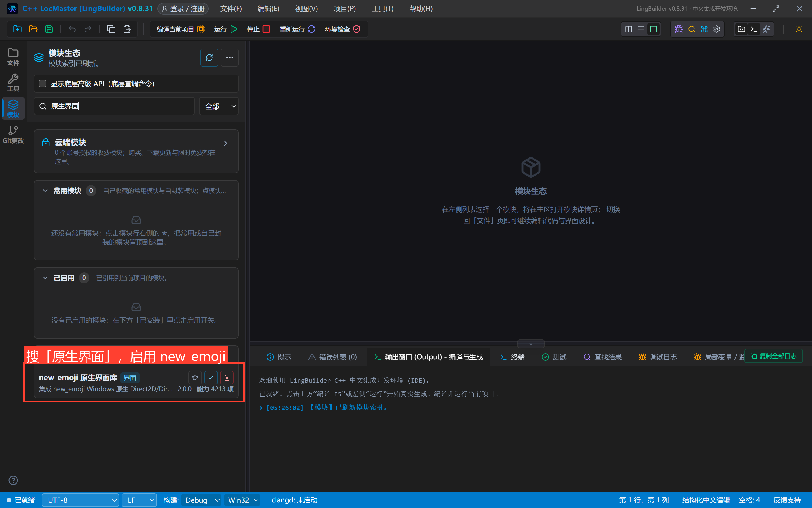
Task: Select the single-pane green layout toggle
Action: 653,29
